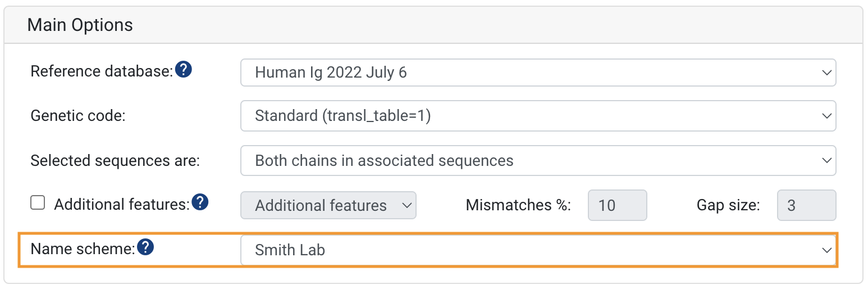Click help icon beside Additional features
Image resolution: width=868 pixels, height=289 pixels.
[x=200, y=202]
